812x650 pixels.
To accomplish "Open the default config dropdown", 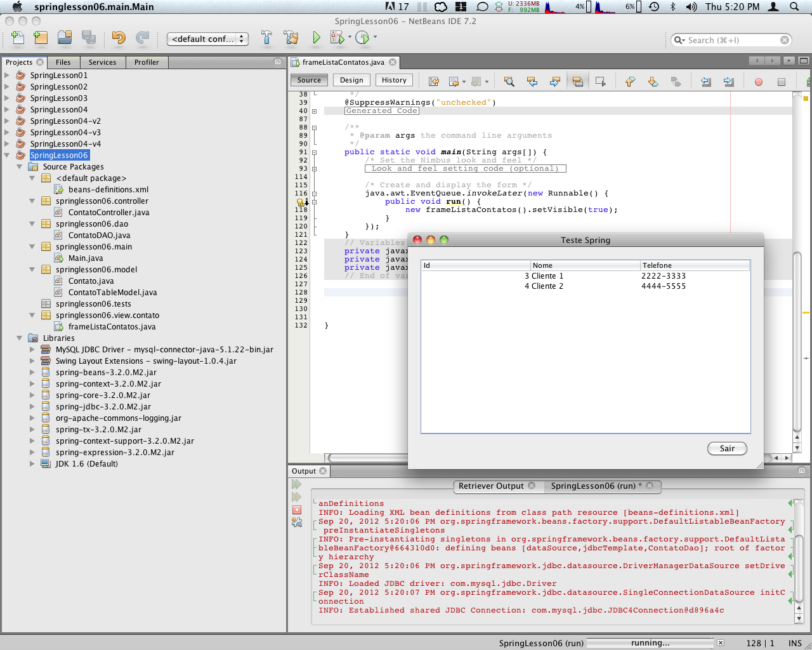I will pos(207,39).
